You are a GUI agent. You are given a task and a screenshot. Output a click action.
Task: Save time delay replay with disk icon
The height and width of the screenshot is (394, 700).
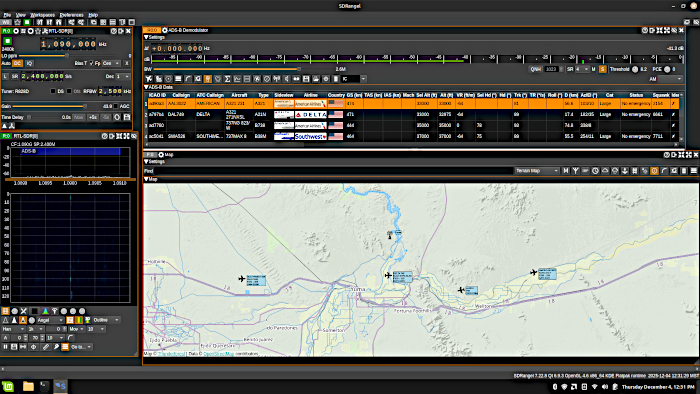click(x=127, y=117)
